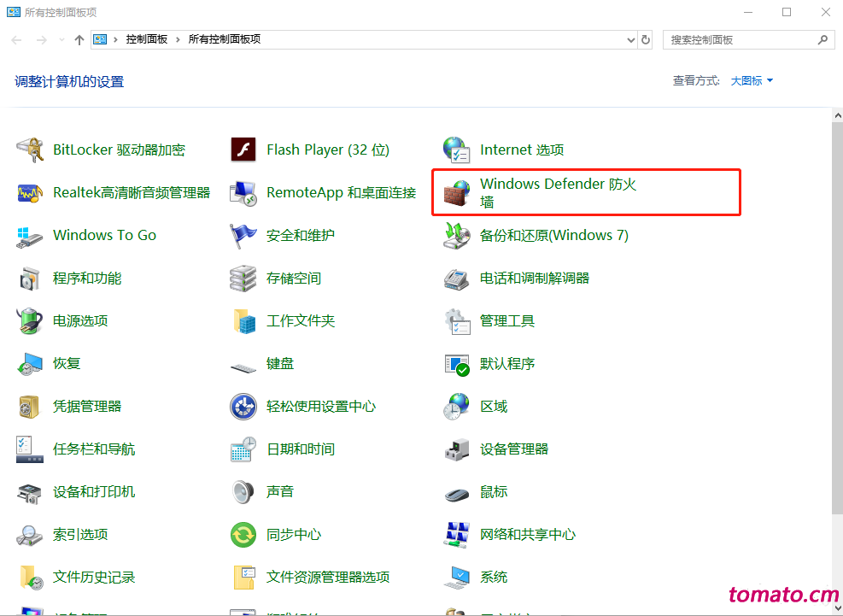
Task: Open the recent locations dropdown arrow
Action: (x=61, y=40)
